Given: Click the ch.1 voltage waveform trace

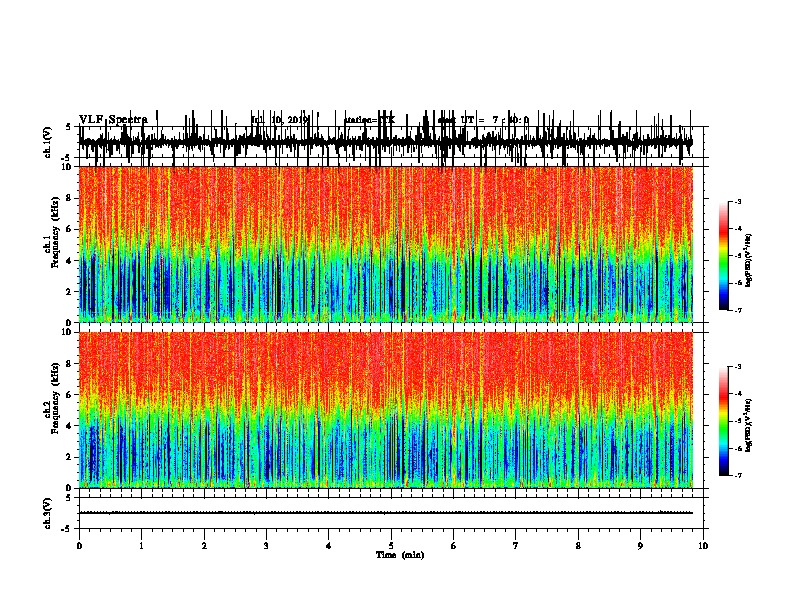Looking at the screenshot, I should point(386,142).
